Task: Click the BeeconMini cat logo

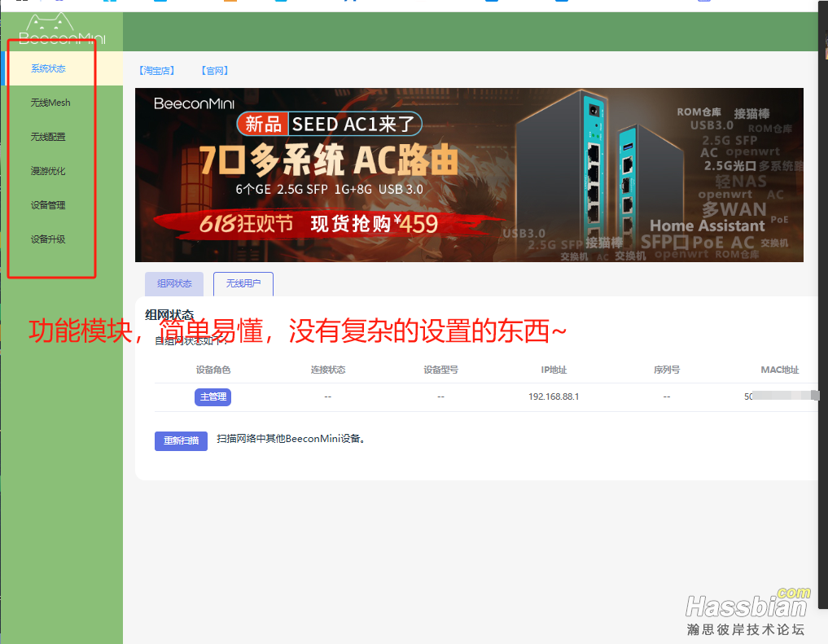Action: [x=61, y=29]
